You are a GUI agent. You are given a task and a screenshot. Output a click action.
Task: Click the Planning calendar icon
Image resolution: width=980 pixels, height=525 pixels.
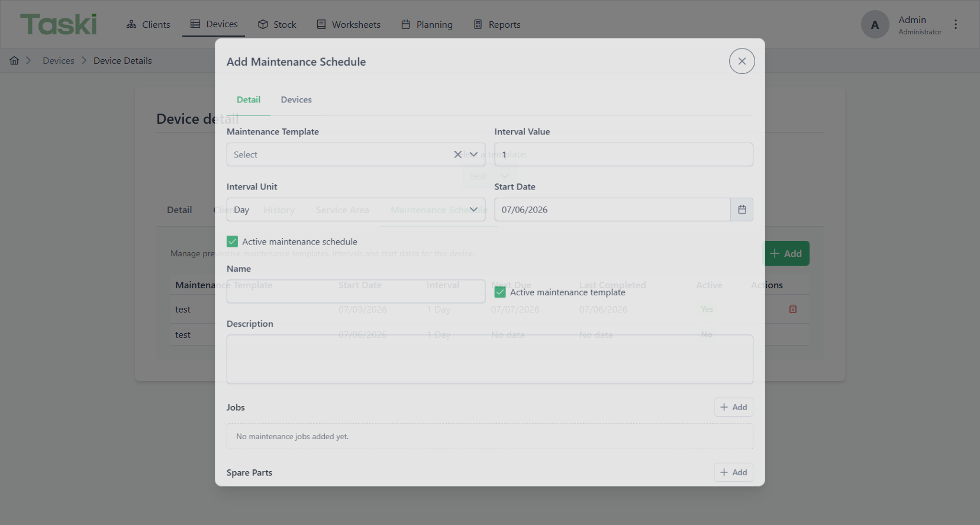(x=405, y=24)
